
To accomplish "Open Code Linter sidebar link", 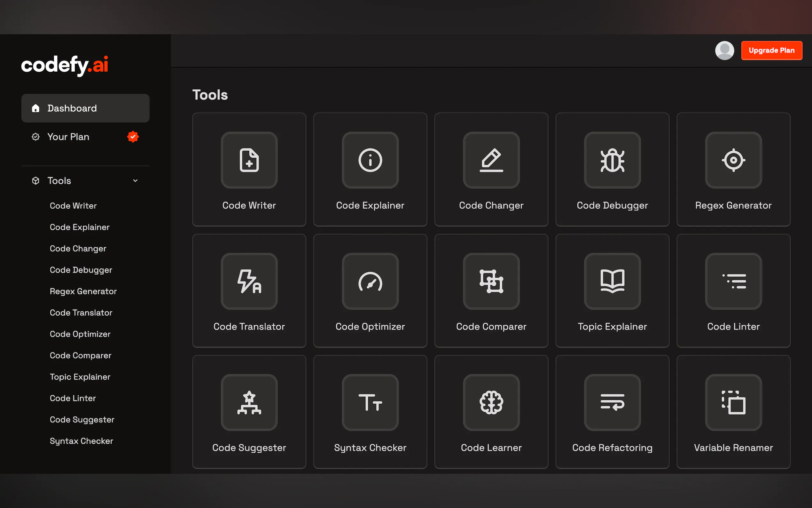I will click(x=73, y=398).
